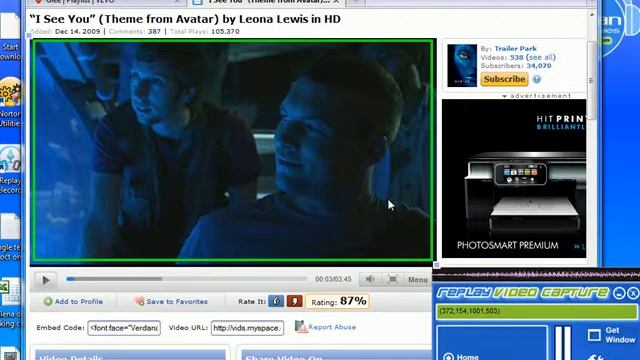Close the I See You browser tab

[x=336, y=2]
